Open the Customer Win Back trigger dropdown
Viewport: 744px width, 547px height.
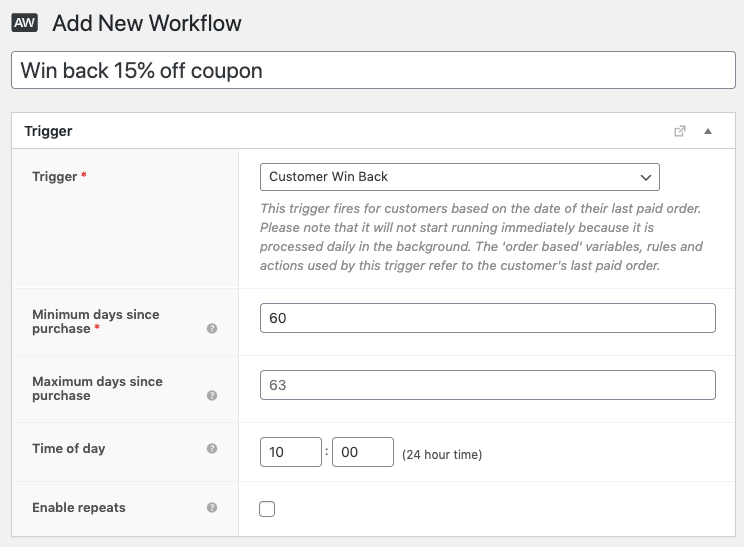click(x=459, y=177)
